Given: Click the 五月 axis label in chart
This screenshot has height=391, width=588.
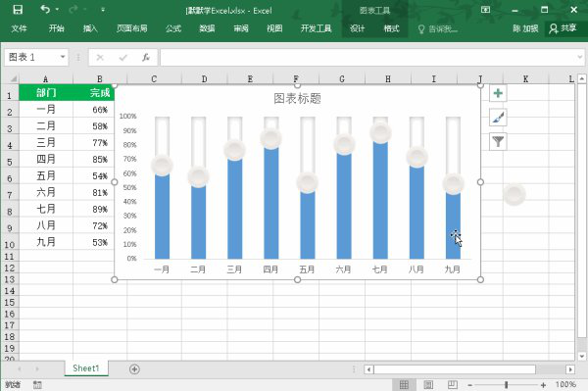Looking at the screenshot, I should (307, 269).
